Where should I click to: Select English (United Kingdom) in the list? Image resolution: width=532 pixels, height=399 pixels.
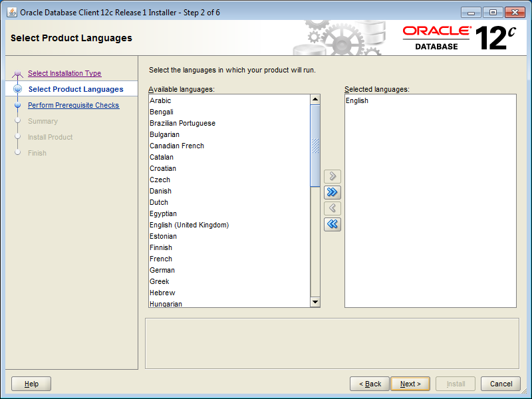pos(229,225)
